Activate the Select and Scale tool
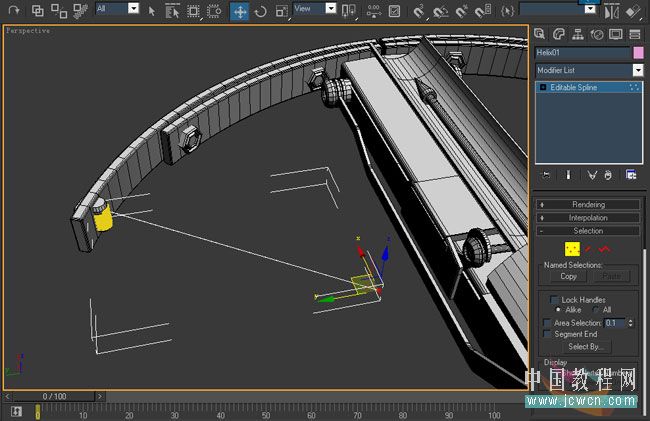Image resolution: width=650 pixels, height=421 pixels. click(282, 11)
